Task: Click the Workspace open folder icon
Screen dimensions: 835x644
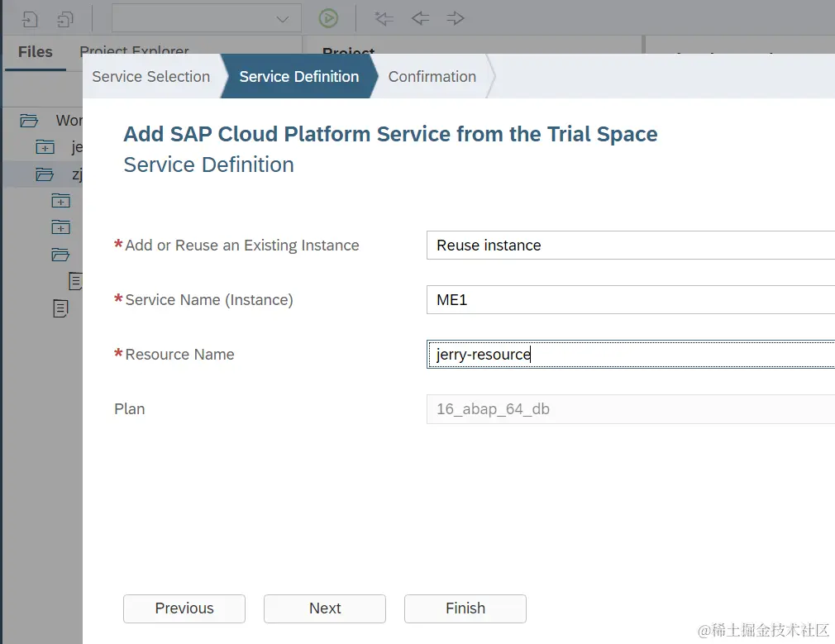Action: point(30,121)
